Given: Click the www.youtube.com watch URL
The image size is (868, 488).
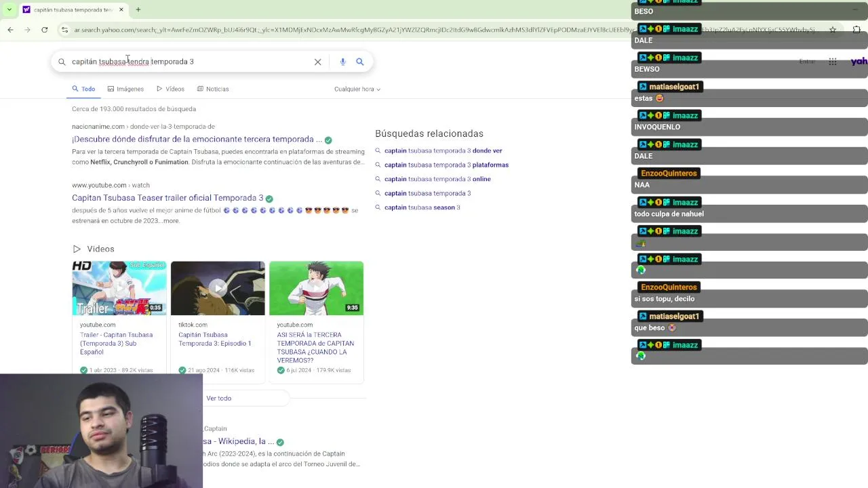Looking at the screenshot, I should (111, 185).
